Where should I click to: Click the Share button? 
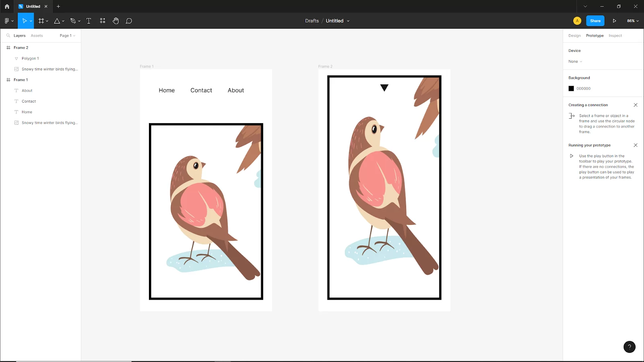tap(595, 21)
